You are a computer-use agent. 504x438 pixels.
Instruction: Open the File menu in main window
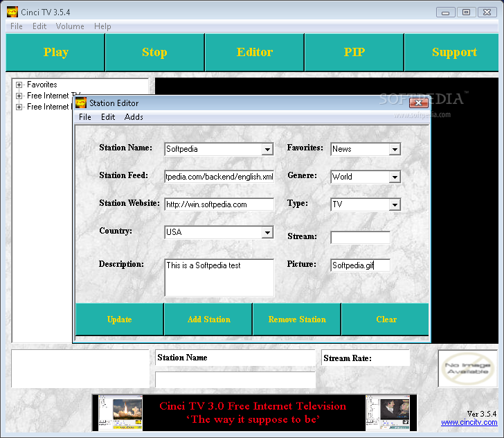pyautogui.click(x=17, y=26)
